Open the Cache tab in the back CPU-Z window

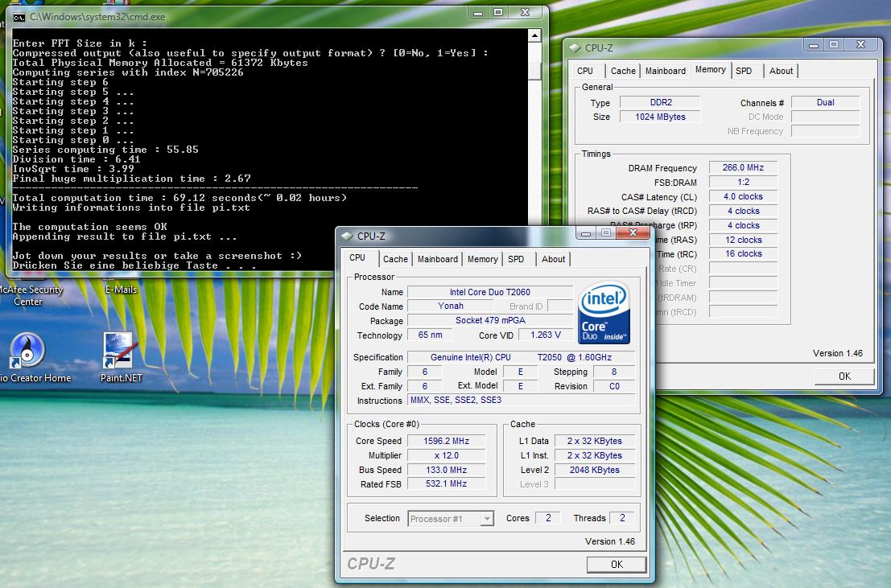(x=623, y=71)
